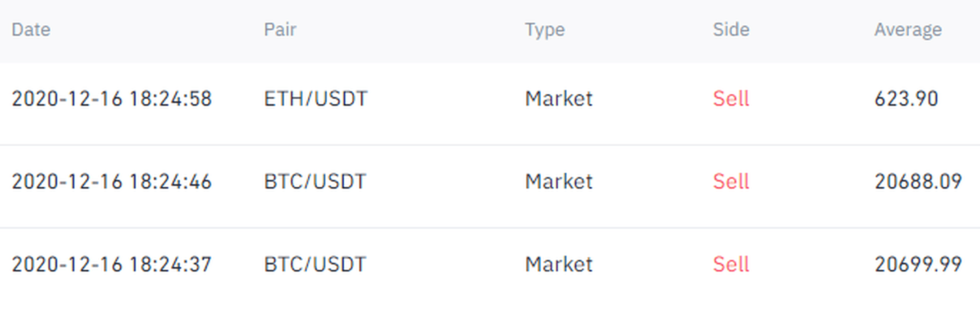Select the 18:24:37 BTC/USDT pair cell
The width and height of the screenshot is (980, 310).
(x=315, y=264)
